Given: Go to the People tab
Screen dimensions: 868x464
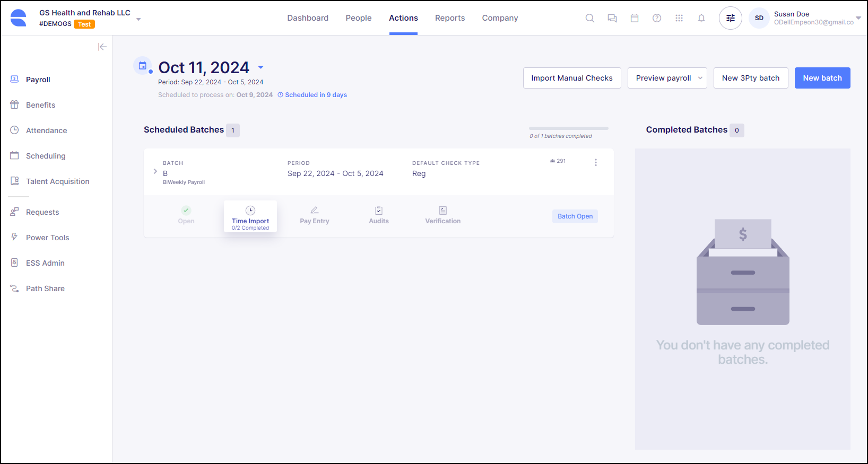Looking at the screenshot, I should [358, 18].
